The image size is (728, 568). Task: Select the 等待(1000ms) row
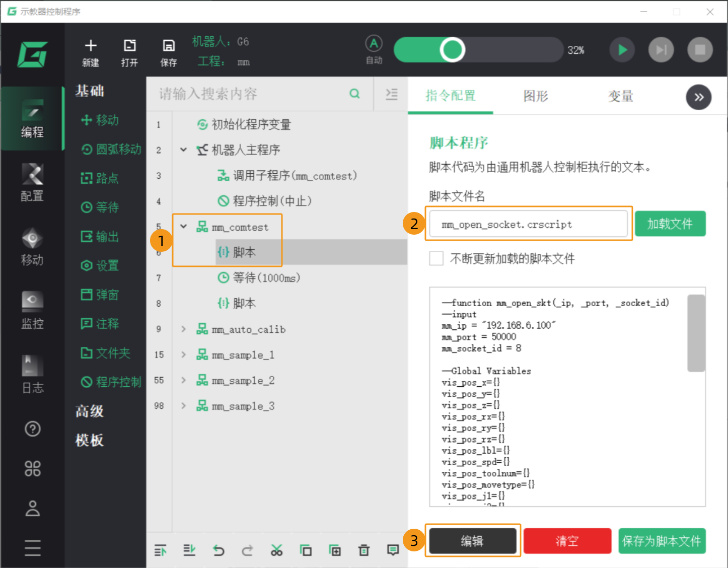tap(259, 277)
